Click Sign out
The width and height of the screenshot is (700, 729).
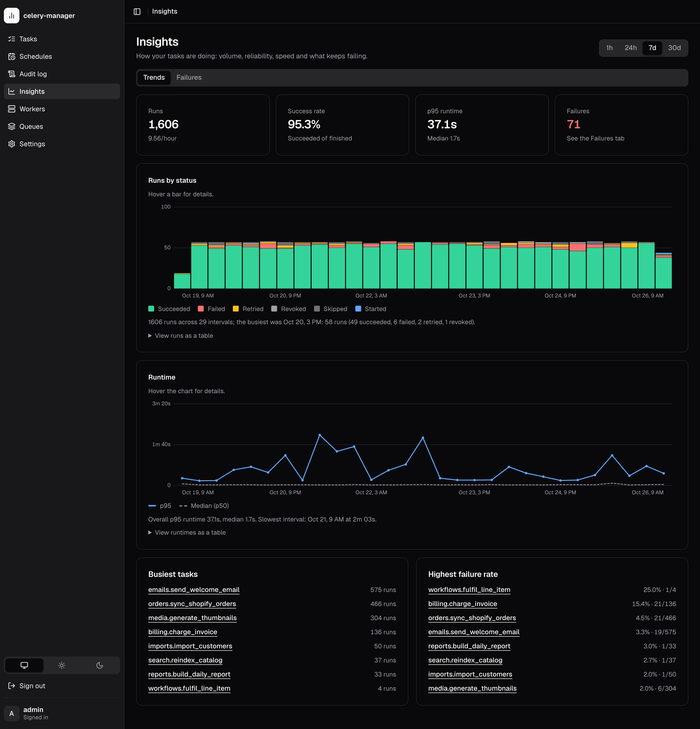coord(62,686)
